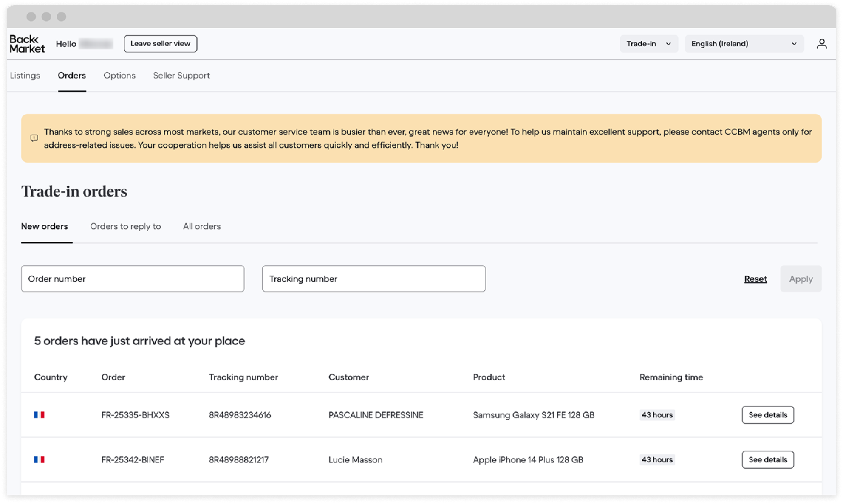843x504 pixels.
Task: Click the Customer column header
Action: [348, 377]
